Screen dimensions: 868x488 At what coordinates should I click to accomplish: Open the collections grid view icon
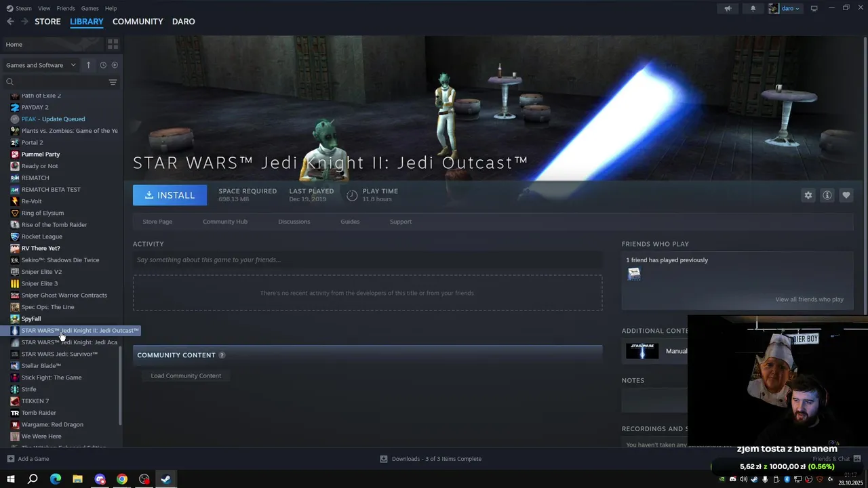[113, 44]
